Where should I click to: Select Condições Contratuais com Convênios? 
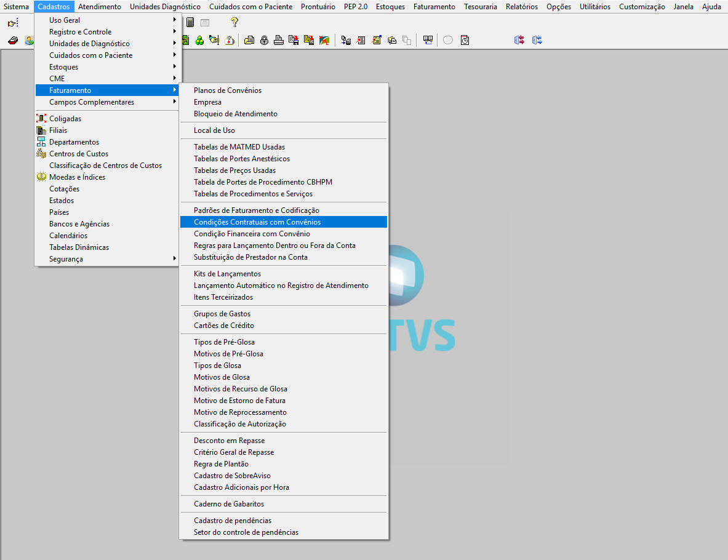pos(283,222)
